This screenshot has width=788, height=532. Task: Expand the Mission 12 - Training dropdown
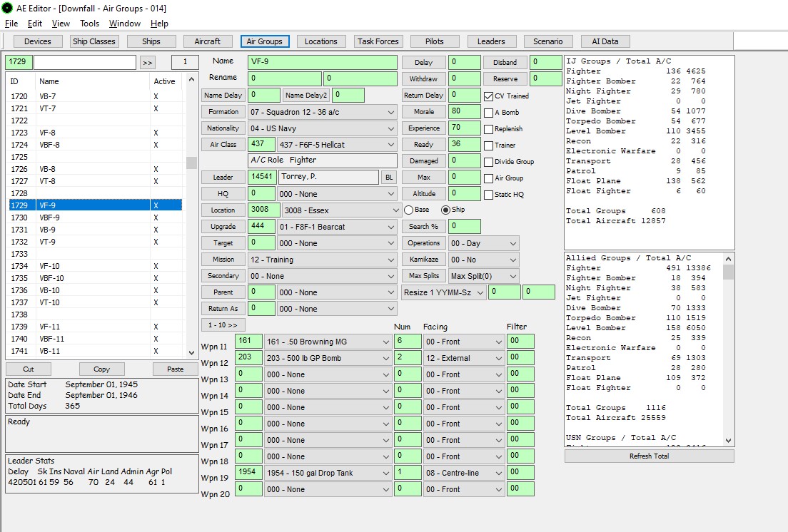[x=323, y=260]
